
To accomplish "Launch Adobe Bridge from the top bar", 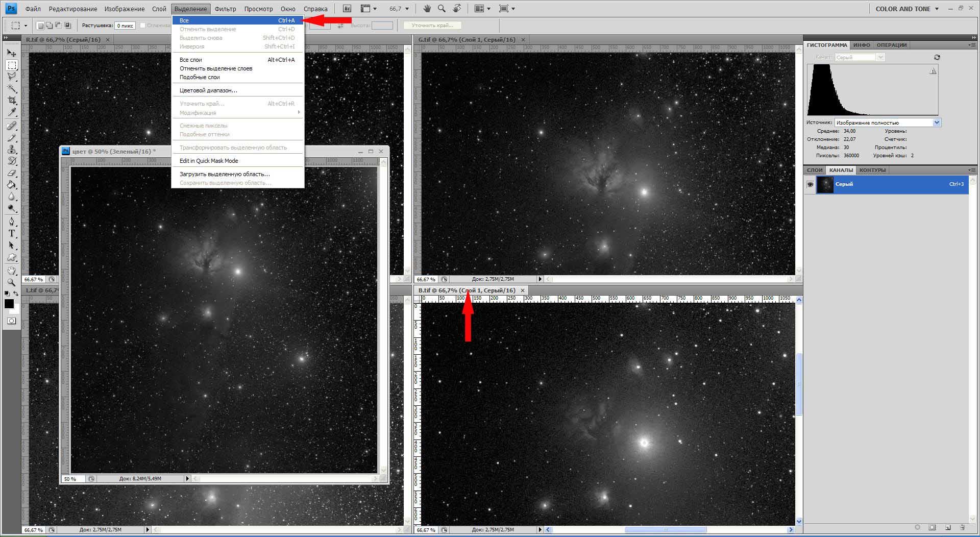I will click(347, 9).
